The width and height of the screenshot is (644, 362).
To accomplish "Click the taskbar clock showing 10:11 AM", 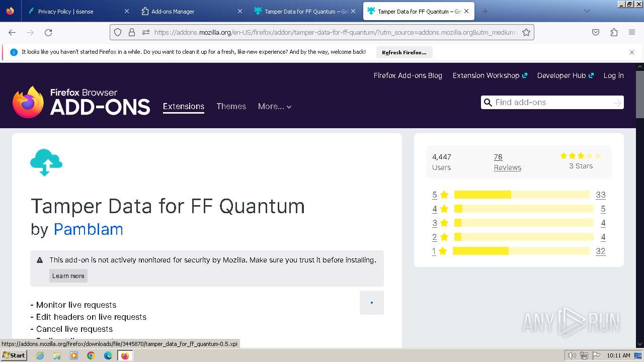I will [618, 355].
